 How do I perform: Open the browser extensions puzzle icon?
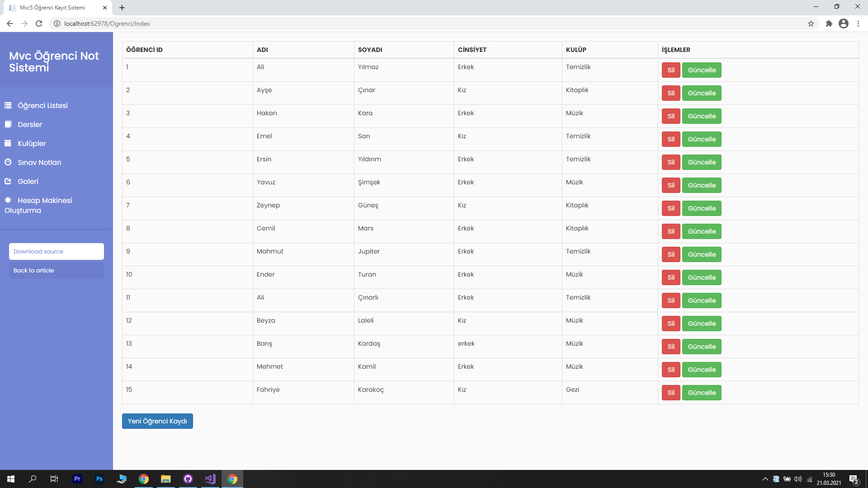(829, 23)
